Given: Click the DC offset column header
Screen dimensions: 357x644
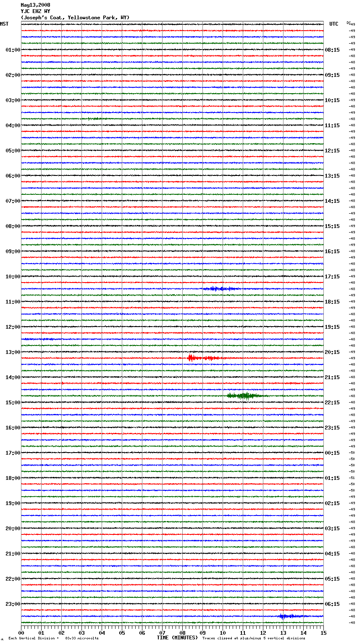Looking at the screenshot, I should tap(349, 23).
